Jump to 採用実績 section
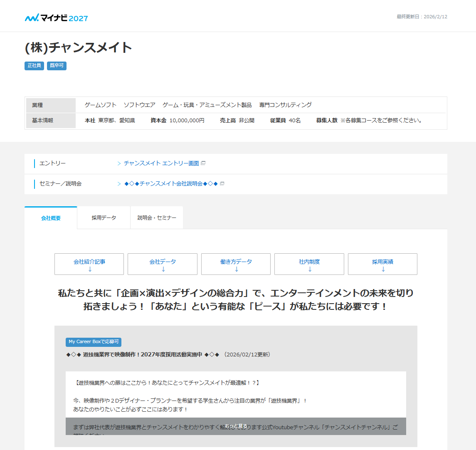This screenshot has height=450, width=476. (x=382, y=264)
